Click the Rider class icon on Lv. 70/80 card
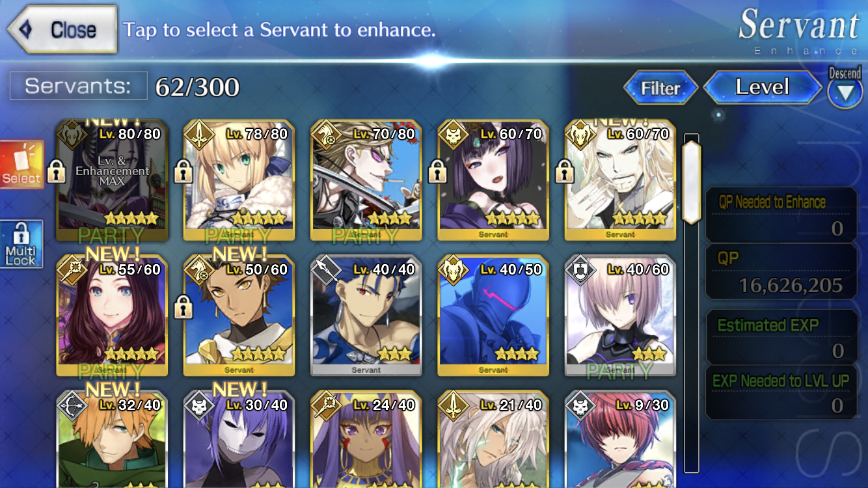The height and width of the screenshot is (488, 868). pyautogui.click(x=325, y=135)
